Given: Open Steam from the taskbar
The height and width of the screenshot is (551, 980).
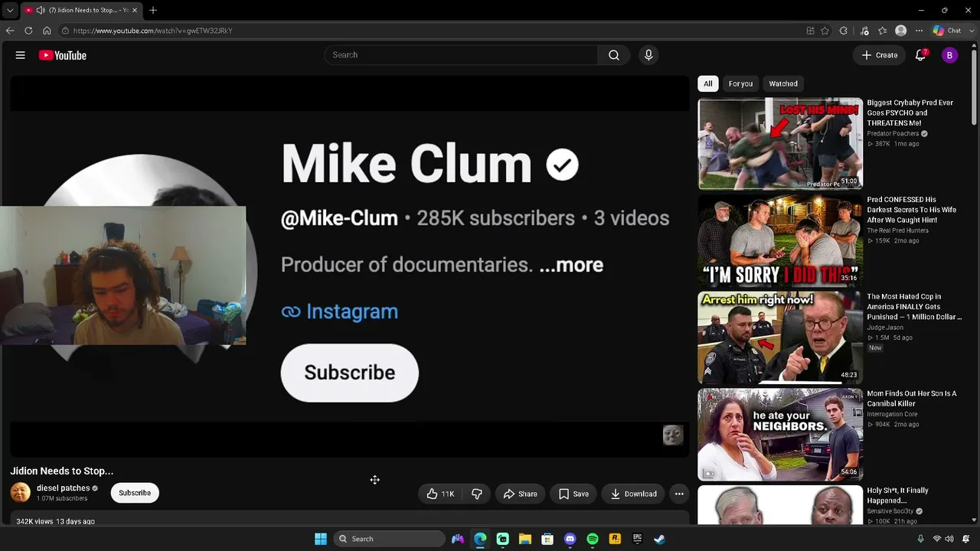Looking at the screenshot, I should pos(659,539).
